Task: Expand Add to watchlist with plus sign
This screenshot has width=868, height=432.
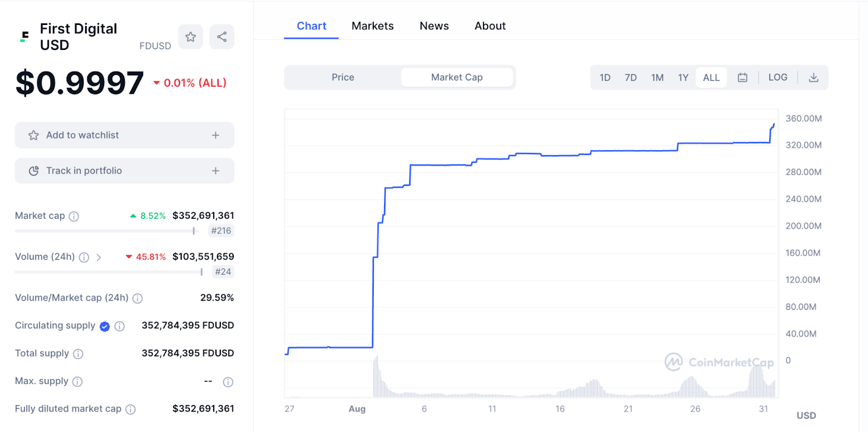Action: coord(215,135)
